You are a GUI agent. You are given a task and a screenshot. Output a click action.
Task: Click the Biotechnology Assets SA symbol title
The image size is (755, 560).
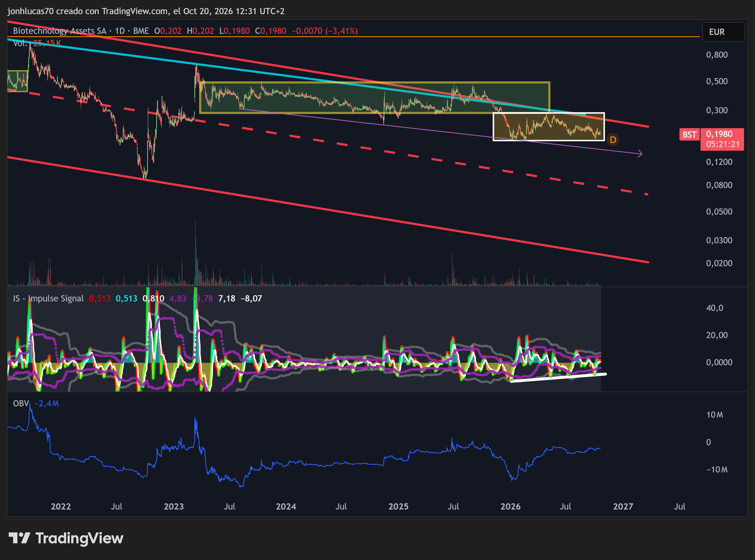coord(60,31)
